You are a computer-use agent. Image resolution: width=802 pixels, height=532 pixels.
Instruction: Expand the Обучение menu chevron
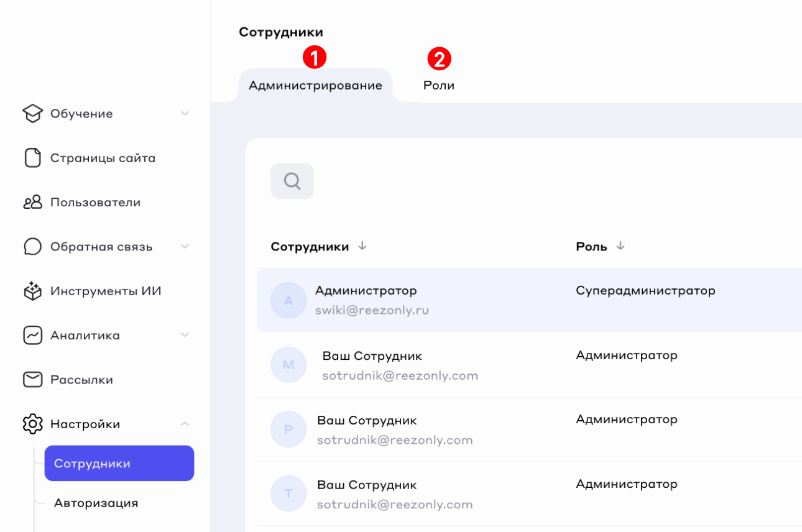click(185, 114)
